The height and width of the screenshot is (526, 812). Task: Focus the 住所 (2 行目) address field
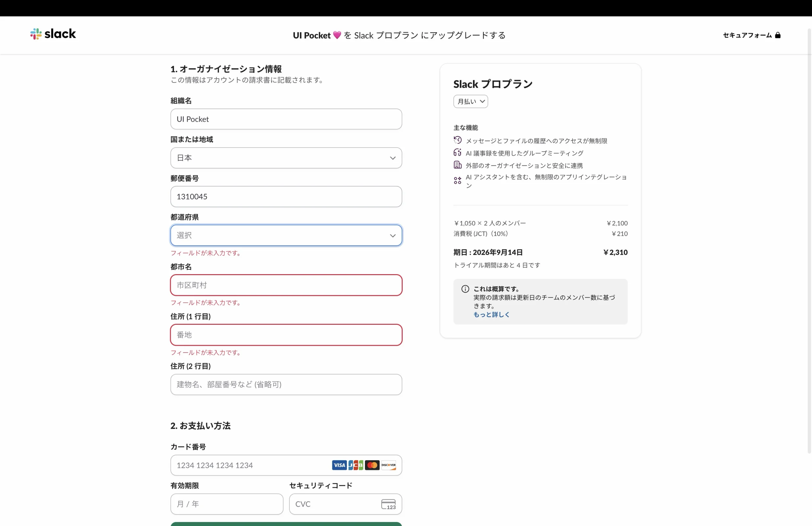pos(286,385)
